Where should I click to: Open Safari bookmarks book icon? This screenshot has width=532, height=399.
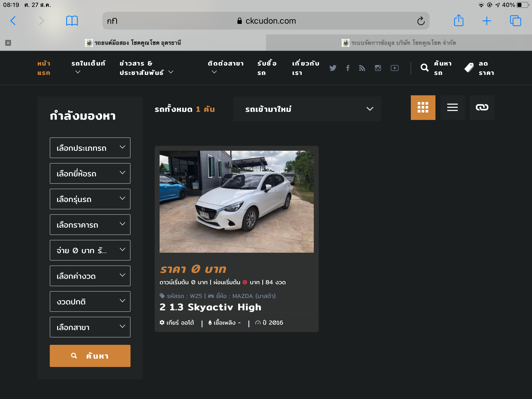click(x=72, y=21)
